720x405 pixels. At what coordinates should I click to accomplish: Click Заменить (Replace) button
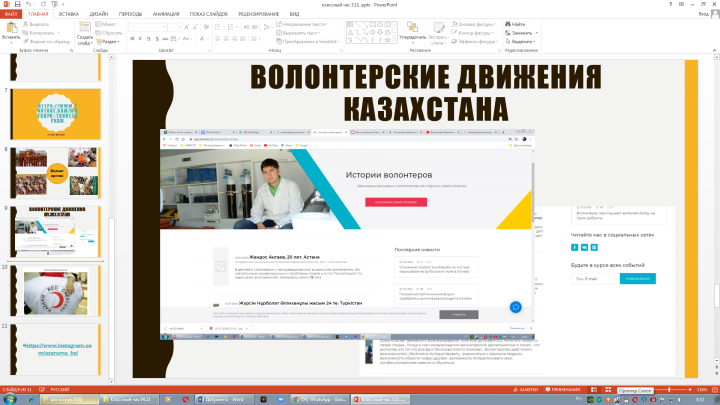(x=521, y=33)
